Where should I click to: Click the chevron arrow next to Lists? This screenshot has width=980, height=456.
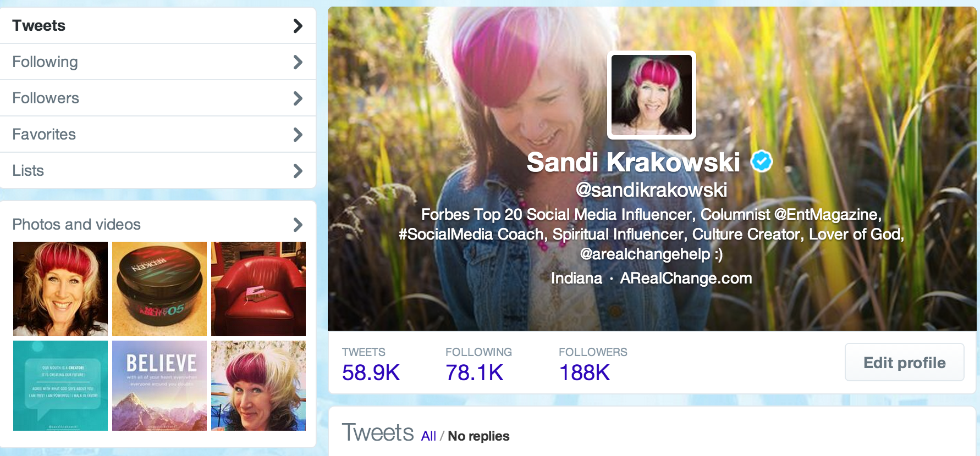pyautogui.click(x=298, y=171)
